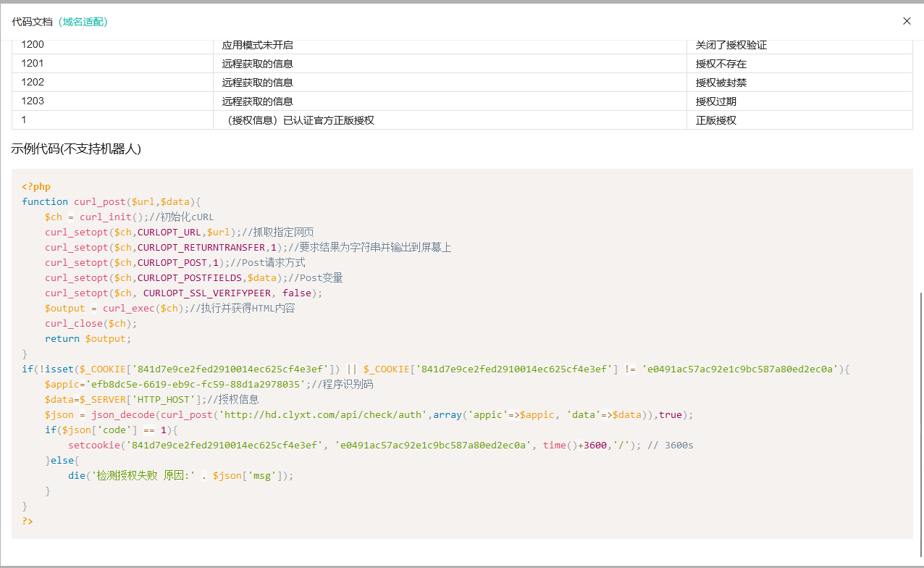Click the 关闭了授权验证 description cell
This screenshot has height=568, width=924.
731,45
